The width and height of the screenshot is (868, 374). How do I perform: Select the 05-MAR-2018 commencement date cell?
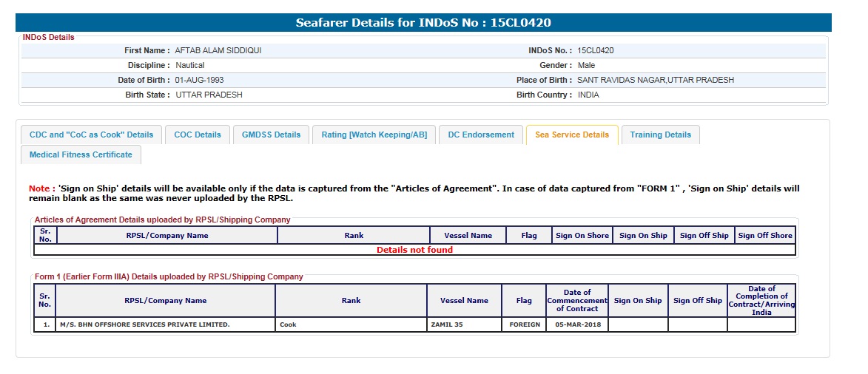(577, 324)
